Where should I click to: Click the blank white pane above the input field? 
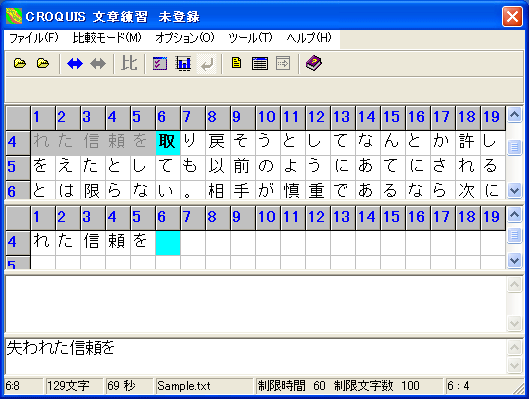click(x=256, y=304)
